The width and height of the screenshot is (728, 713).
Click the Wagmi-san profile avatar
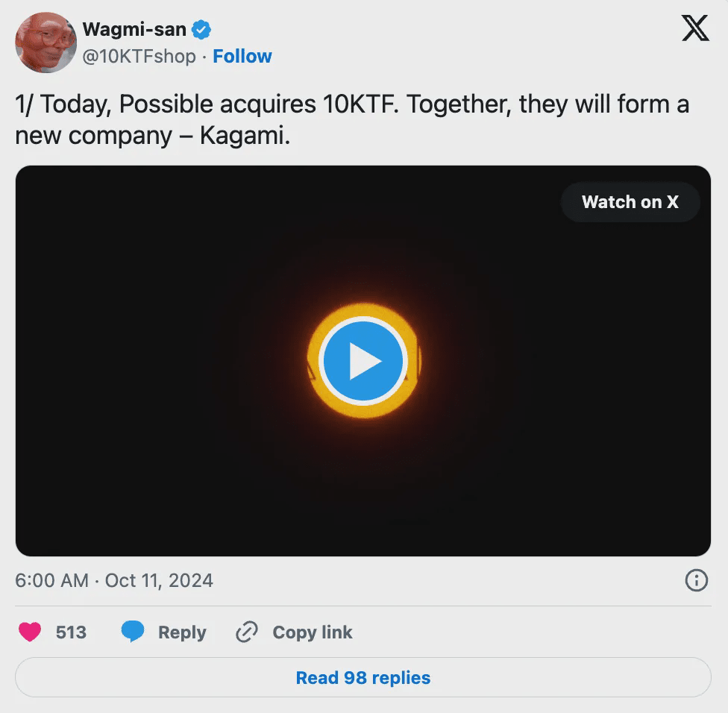click(46, 43)
